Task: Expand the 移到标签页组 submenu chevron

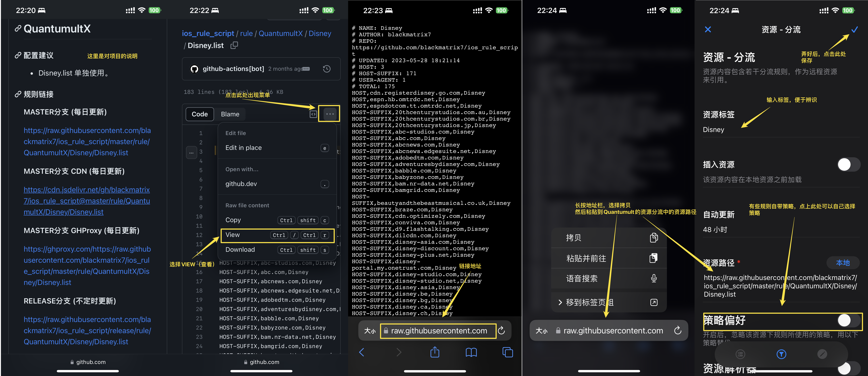Action: (x=560, y=302)
